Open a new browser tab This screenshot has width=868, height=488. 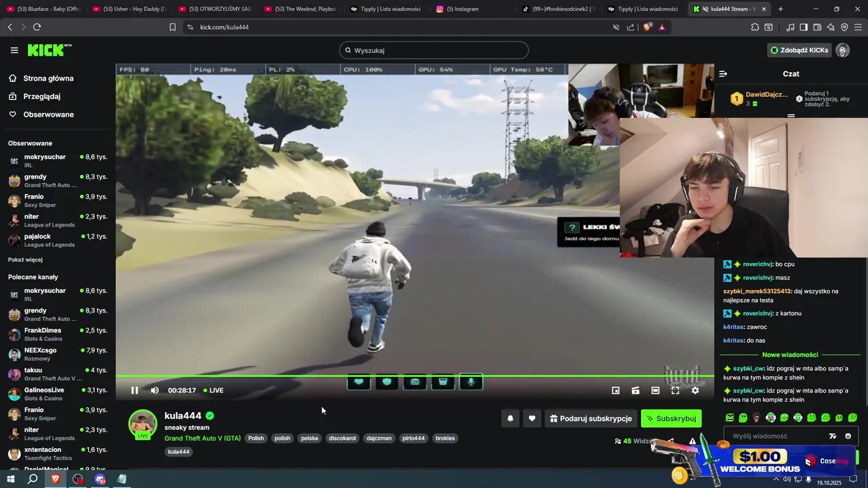(781, 9)
